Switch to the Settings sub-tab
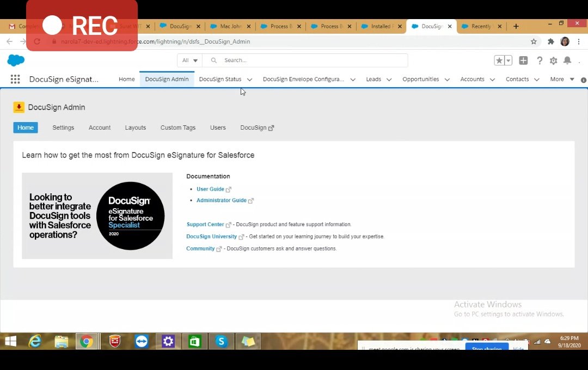 click(x=63, y=128)
